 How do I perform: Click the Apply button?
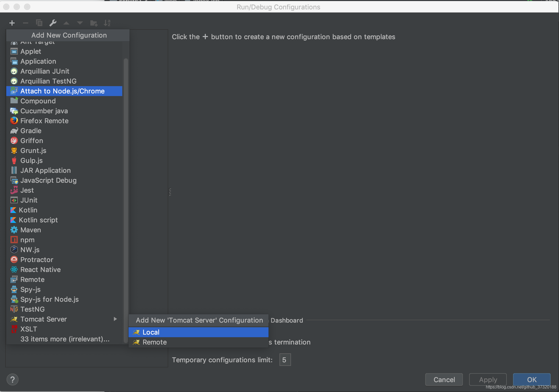488,380
